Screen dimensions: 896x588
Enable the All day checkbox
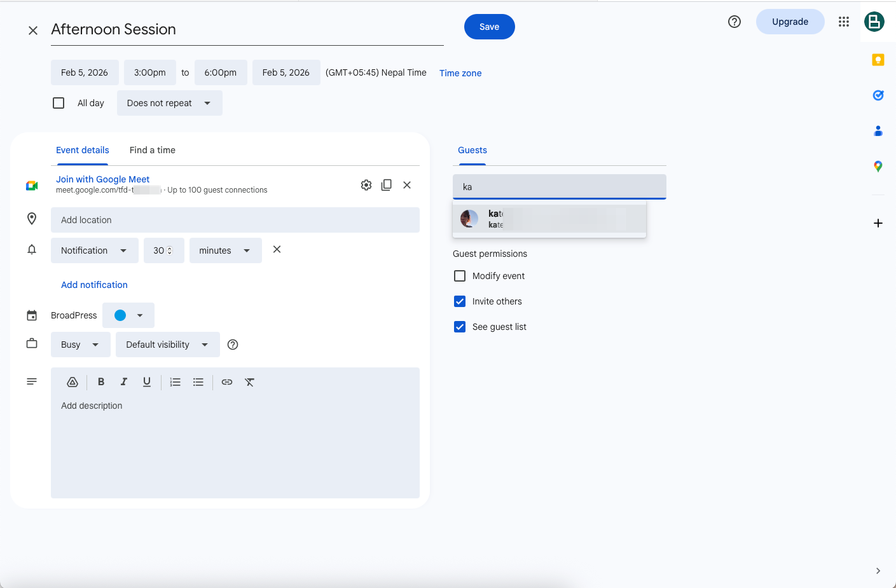pyautogui.click(x=59, y=103)
